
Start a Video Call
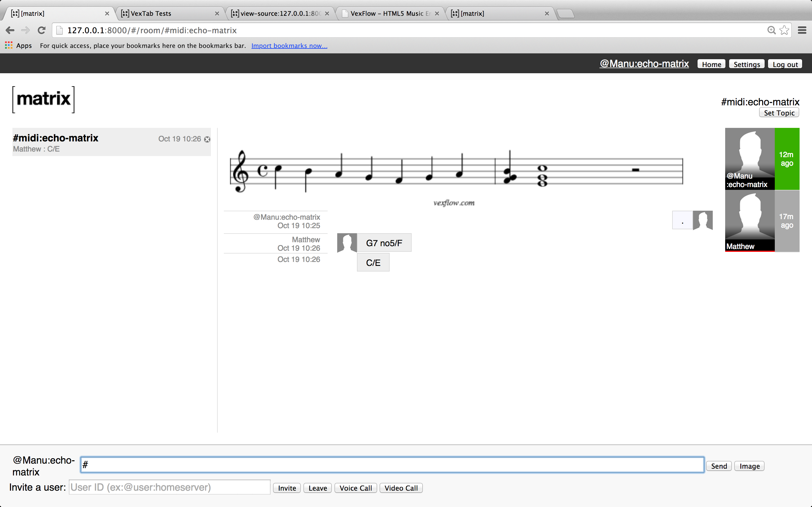click(401, 488)
